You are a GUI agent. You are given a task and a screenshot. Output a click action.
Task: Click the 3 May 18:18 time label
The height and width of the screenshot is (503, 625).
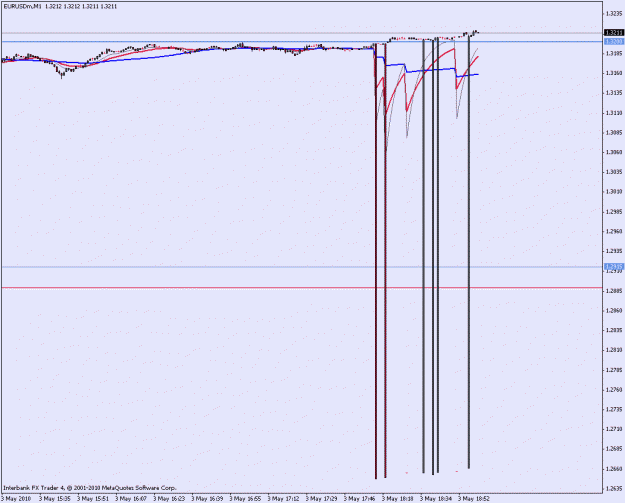397,498
